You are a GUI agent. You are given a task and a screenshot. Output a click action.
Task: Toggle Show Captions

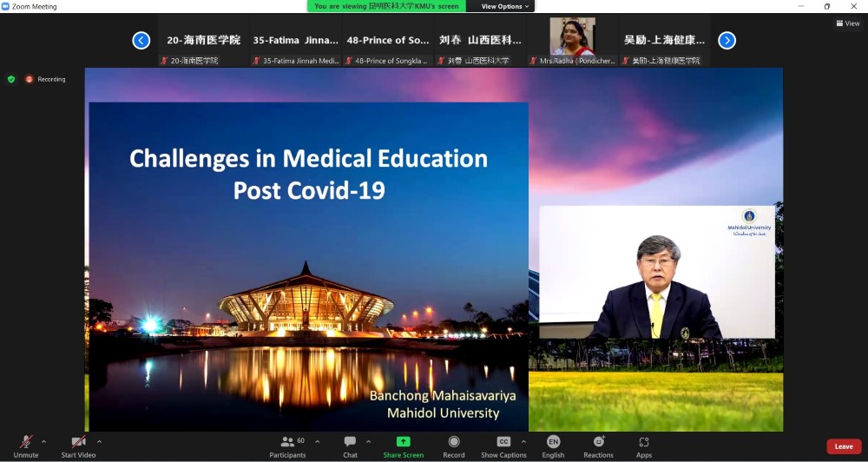(x=503, y=446)
